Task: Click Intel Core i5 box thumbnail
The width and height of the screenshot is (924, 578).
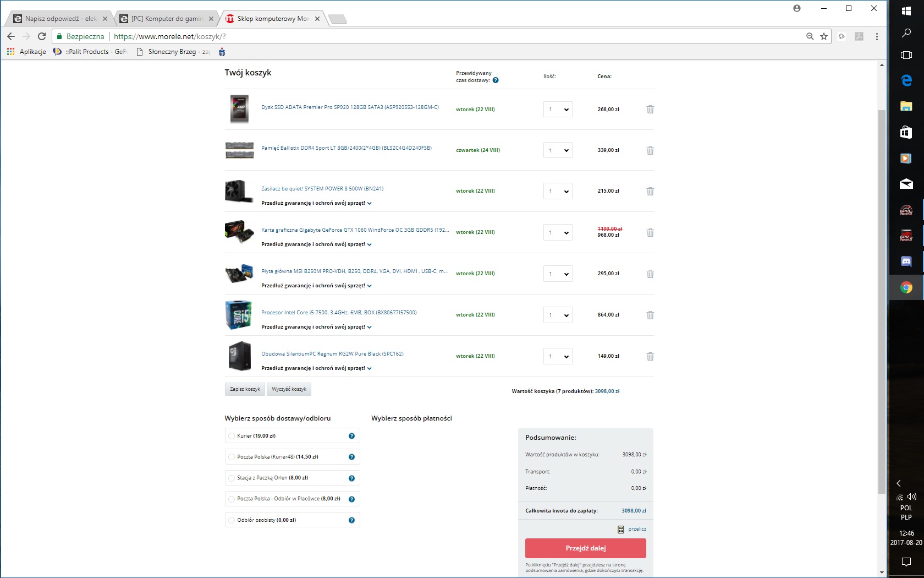Action: 239,315
